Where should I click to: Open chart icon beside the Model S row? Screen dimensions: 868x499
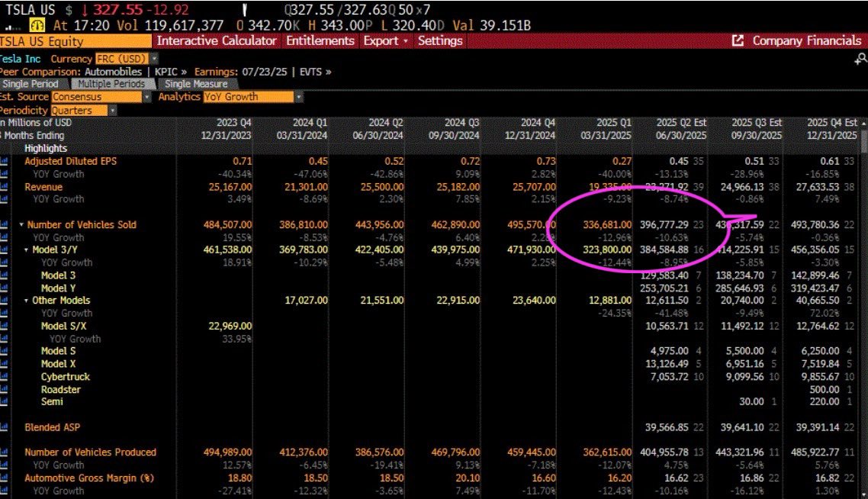pos(5,351)
